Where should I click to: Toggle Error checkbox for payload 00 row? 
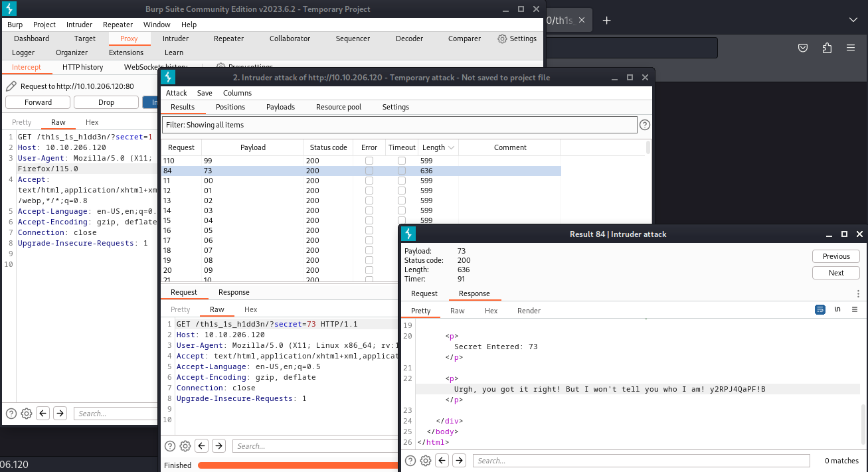tap(369, 181)
